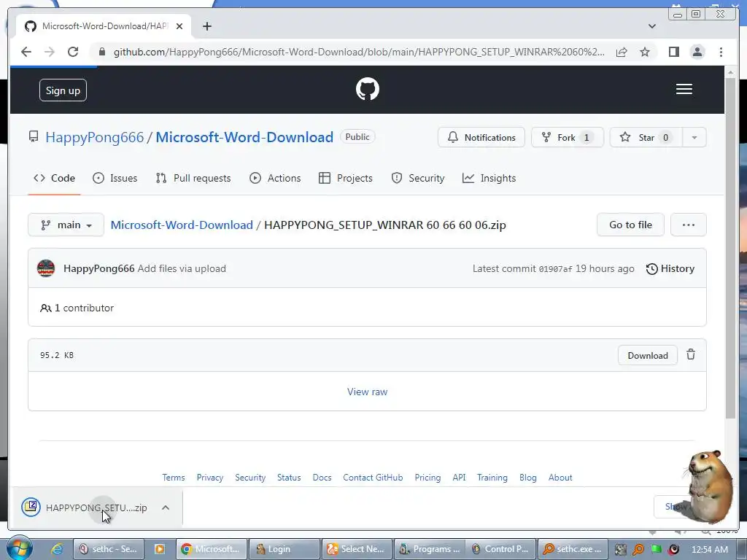Click HappyPong666 avatar image
This screenshot has width=747, height=560.
point(46,268)
